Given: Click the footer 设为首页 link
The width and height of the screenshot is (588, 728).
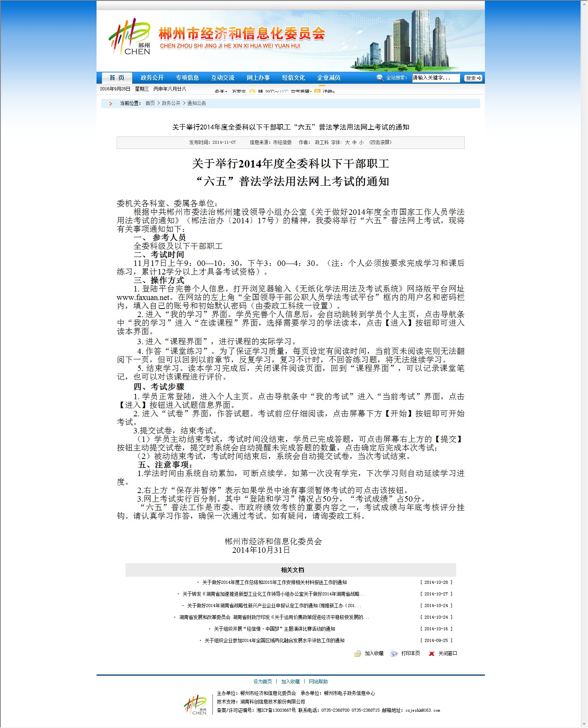Looking at the screenshot, I should tap(263, 682).
